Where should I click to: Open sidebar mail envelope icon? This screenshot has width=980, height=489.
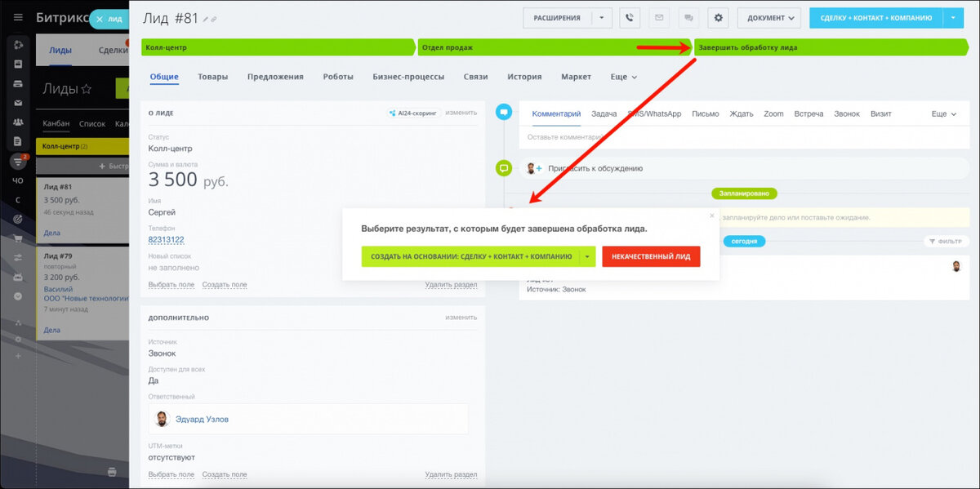point(18,103)
